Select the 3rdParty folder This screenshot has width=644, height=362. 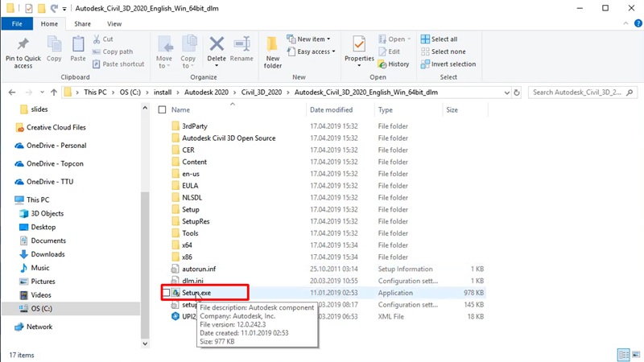195,126
